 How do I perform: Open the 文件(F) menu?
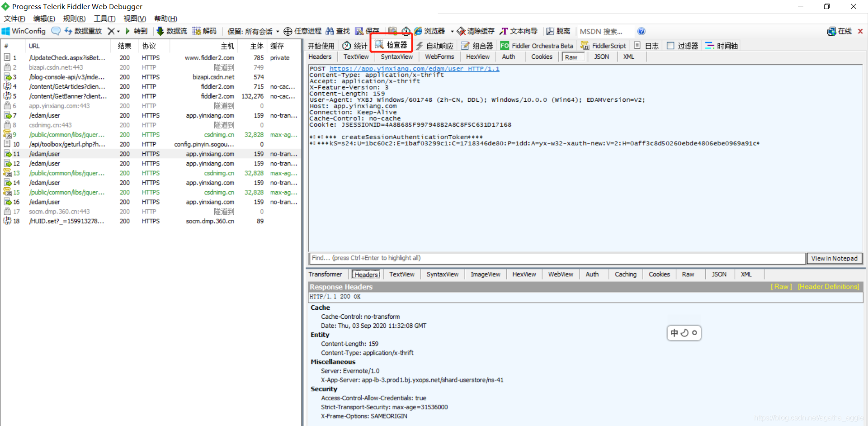click(x=14, y=19)
